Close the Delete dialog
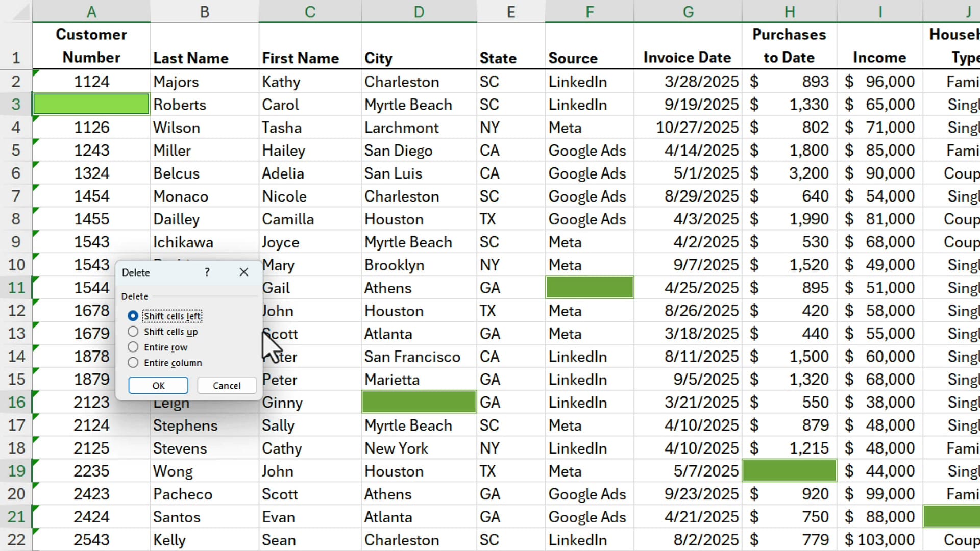This screenshot has height=551, width=980. [243, 272]
